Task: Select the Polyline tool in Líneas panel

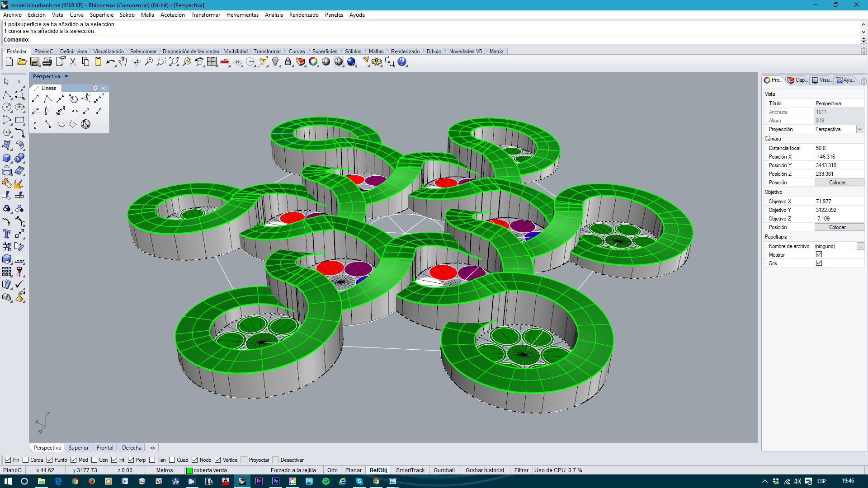Action: tap(48, 99)
